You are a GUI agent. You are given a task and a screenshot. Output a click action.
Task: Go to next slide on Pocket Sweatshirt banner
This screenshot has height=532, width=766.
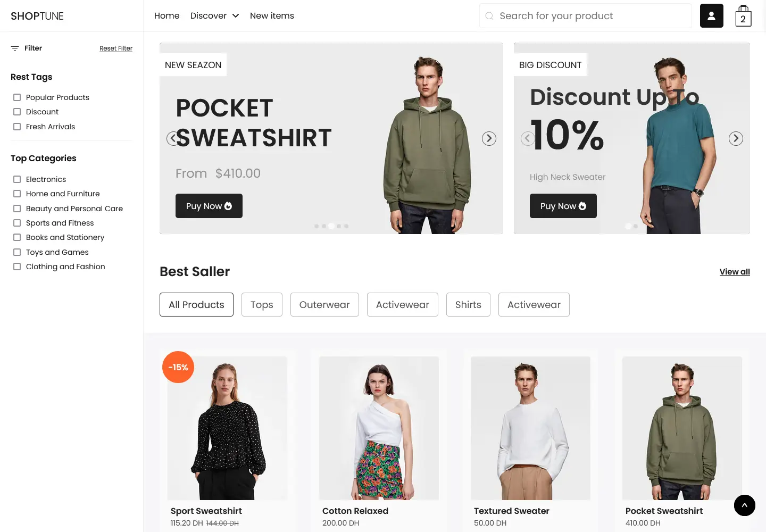point(489,138)
